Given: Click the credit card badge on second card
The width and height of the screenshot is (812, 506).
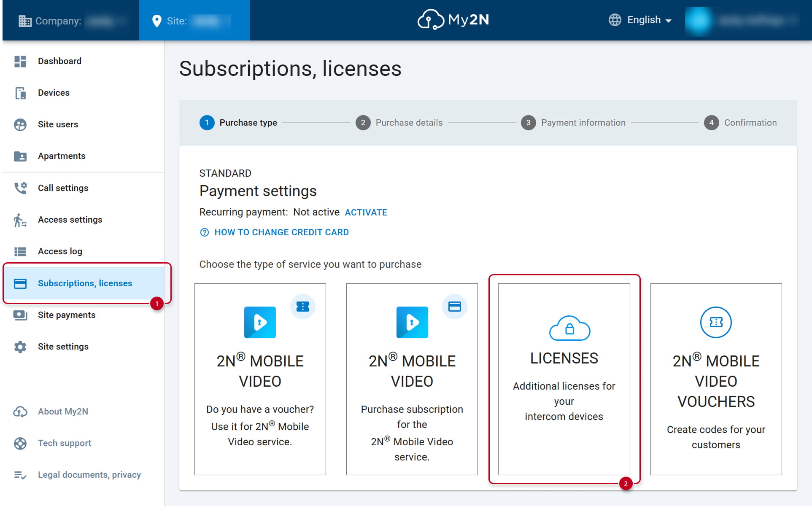Looking at the screenshot, I should click(455, 307).
